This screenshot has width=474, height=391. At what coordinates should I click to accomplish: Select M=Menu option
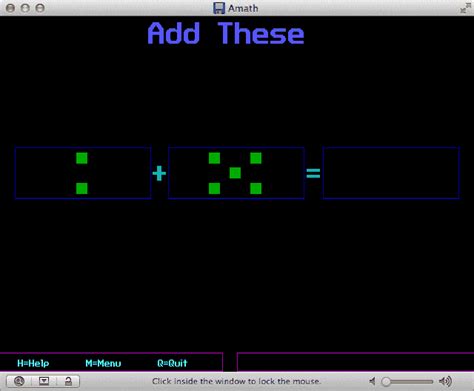click(103, 363)
